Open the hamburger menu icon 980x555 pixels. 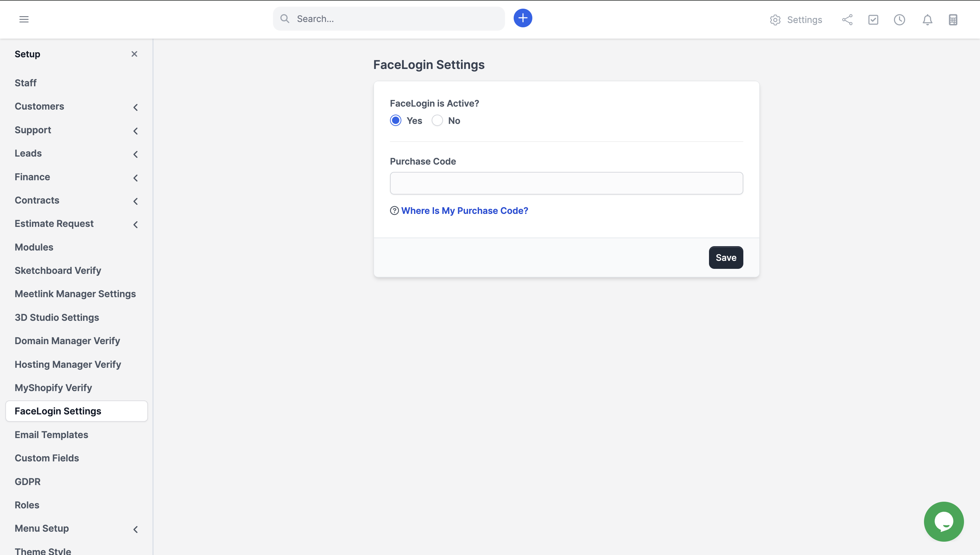[24, 19]
